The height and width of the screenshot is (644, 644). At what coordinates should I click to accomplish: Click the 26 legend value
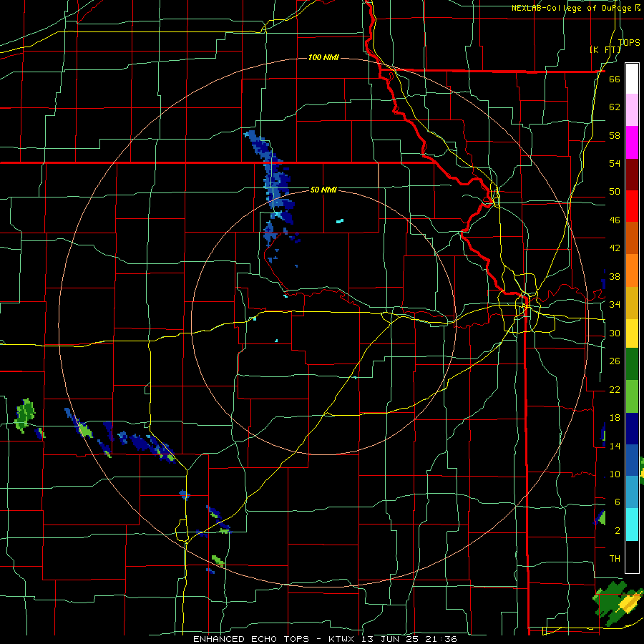pyautogui.click(x=615, y=361)
